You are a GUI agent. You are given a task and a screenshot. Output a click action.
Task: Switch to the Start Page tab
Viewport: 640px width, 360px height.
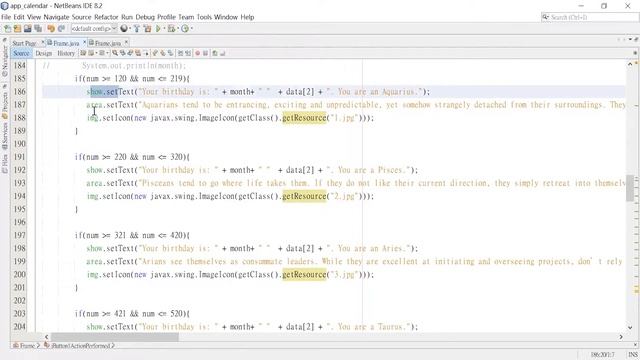click(x=24, y=43)
